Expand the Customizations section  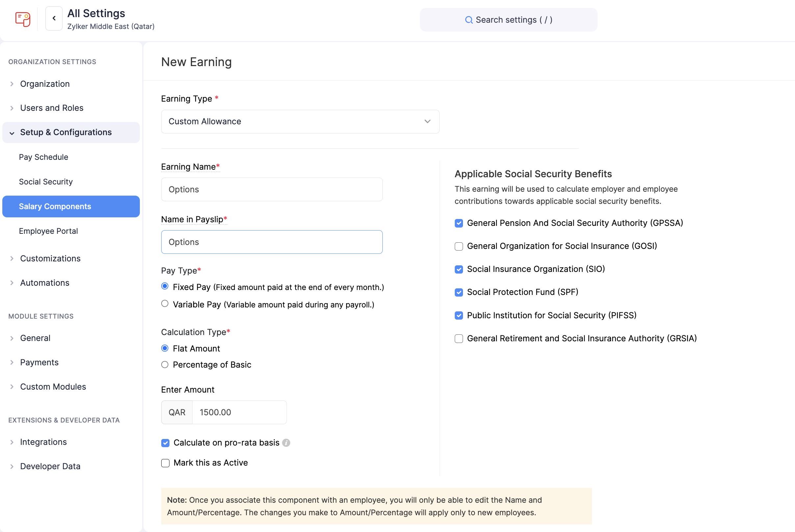click(50, 258)
